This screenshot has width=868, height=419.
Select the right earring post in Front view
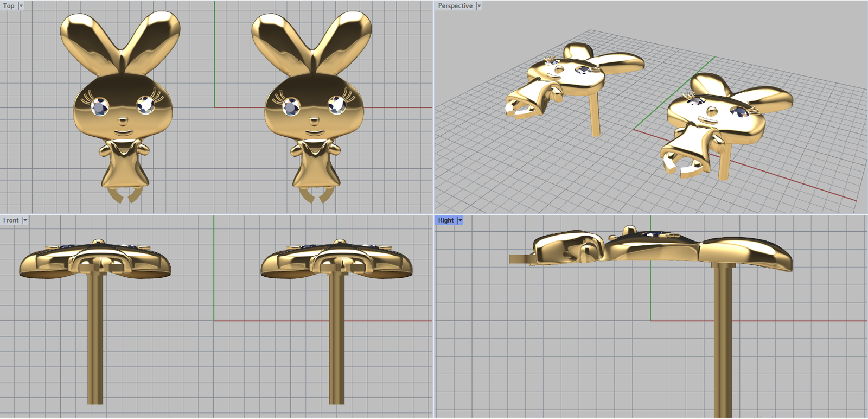tap(337, 337)
